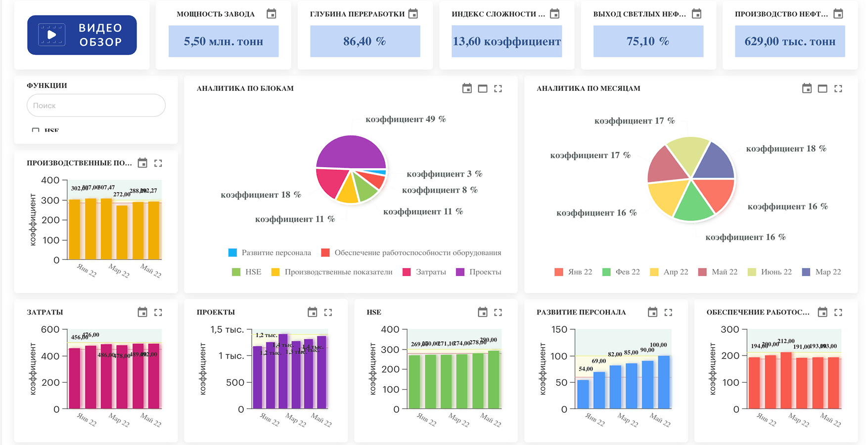This screenshot has width=868, height=445.
Task: Open calendar icon in Затраты chart
Action: click(x=142, y=312)
